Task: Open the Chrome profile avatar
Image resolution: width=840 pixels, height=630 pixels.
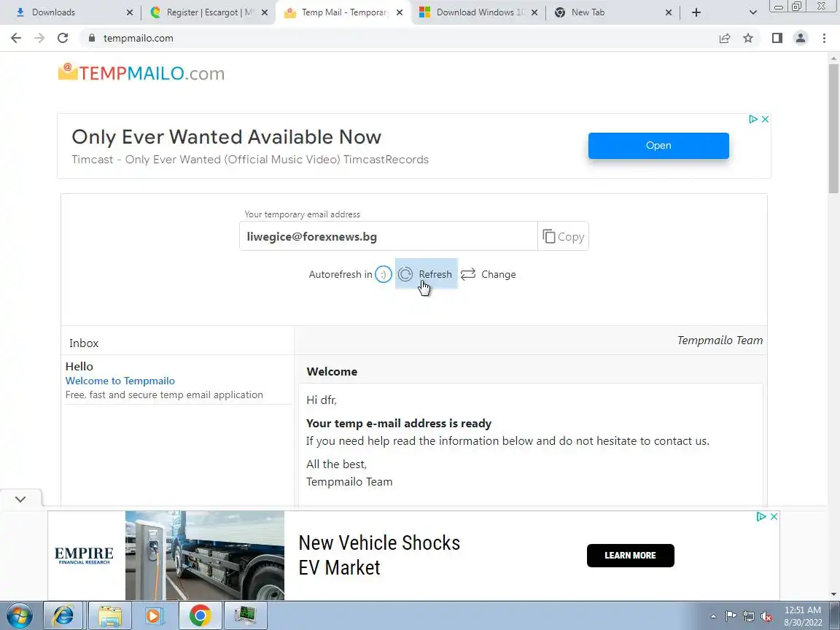Action: pyautogui.click(x=801, y=38)
